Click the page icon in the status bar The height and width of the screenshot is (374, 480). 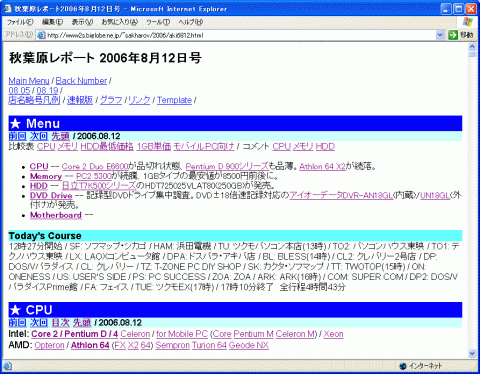coord(8,366)
